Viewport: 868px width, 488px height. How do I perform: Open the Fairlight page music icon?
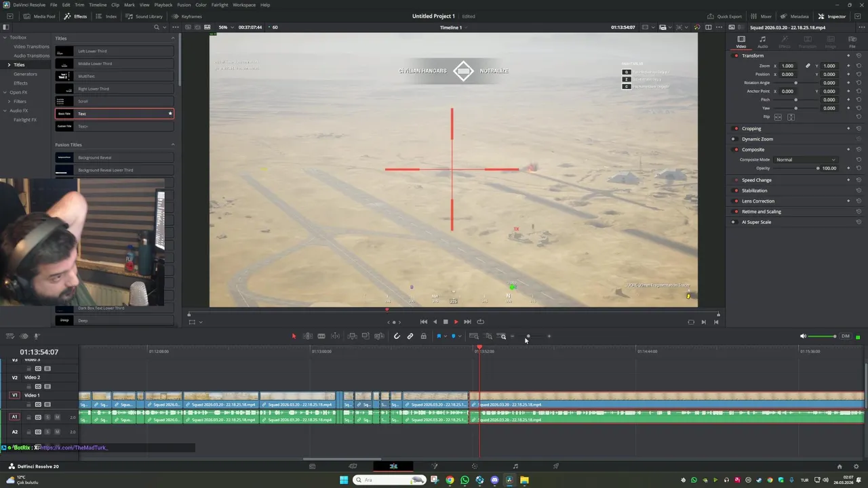(x=515, y=466)
